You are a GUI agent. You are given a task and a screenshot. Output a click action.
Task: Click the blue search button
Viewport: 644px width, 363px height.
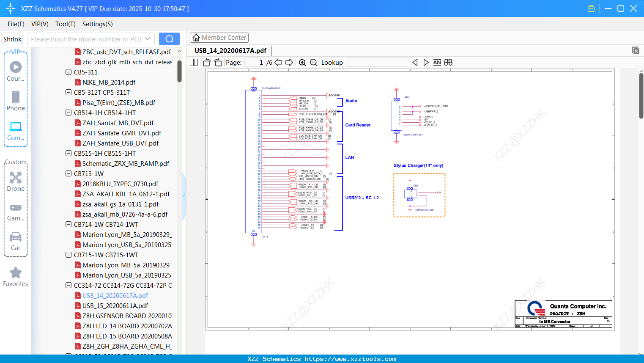[169, 39]
